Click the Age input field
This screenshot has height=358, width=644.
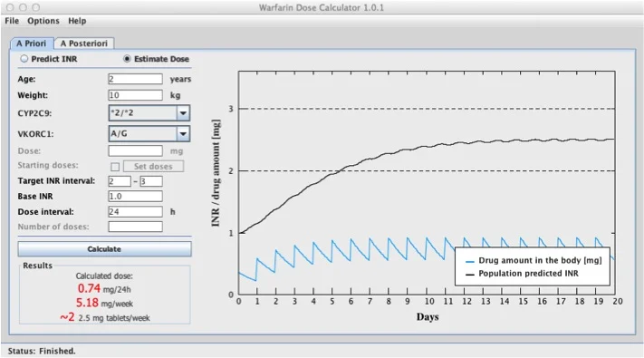[x=135, y=79]
